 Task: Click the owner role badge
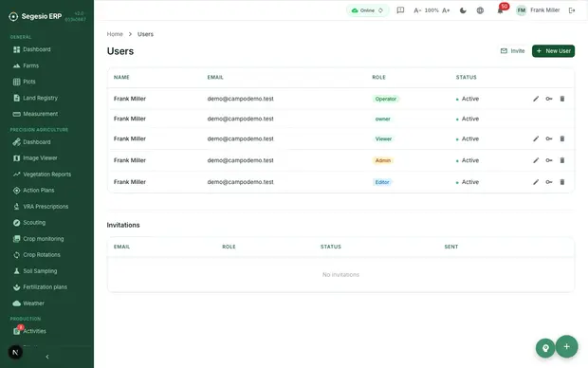click(x=382, y=119)
